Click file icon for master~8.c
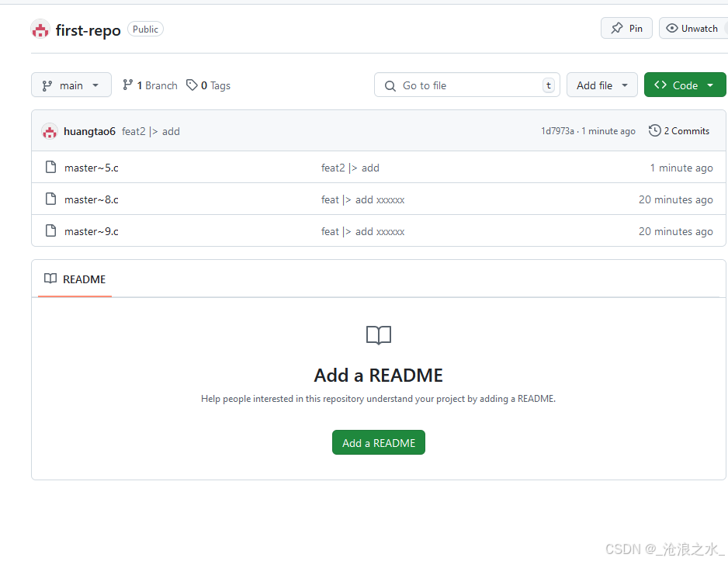This screenshot has height=561, width=728. [x=50, y=199]
